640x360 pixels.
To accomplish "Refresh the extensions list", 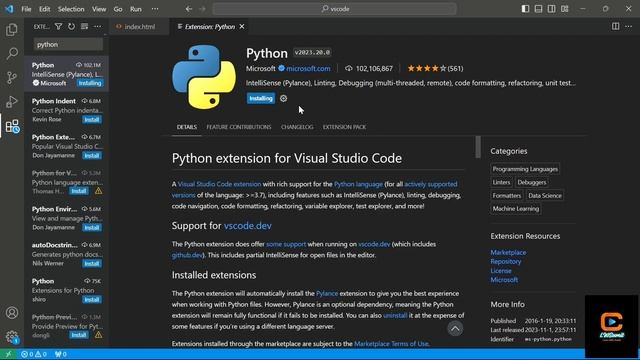I will coord(71,27).
